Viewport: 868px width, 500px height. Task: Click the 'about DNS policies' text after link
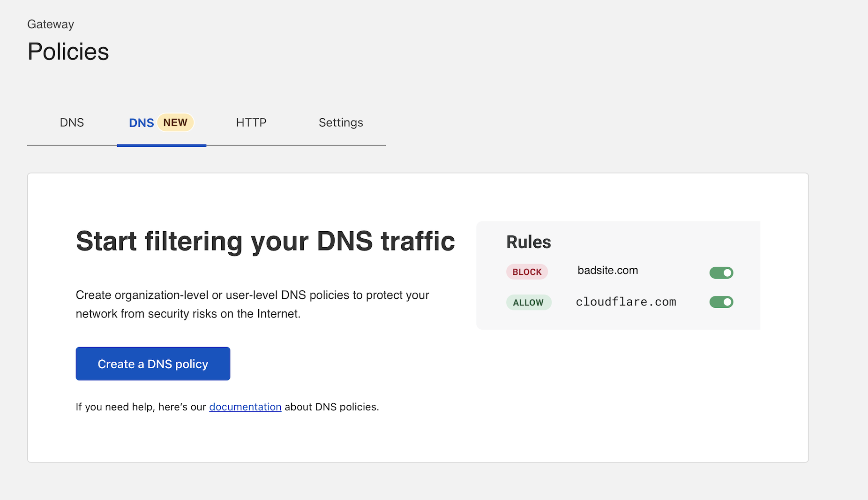[x=332, y=407]
